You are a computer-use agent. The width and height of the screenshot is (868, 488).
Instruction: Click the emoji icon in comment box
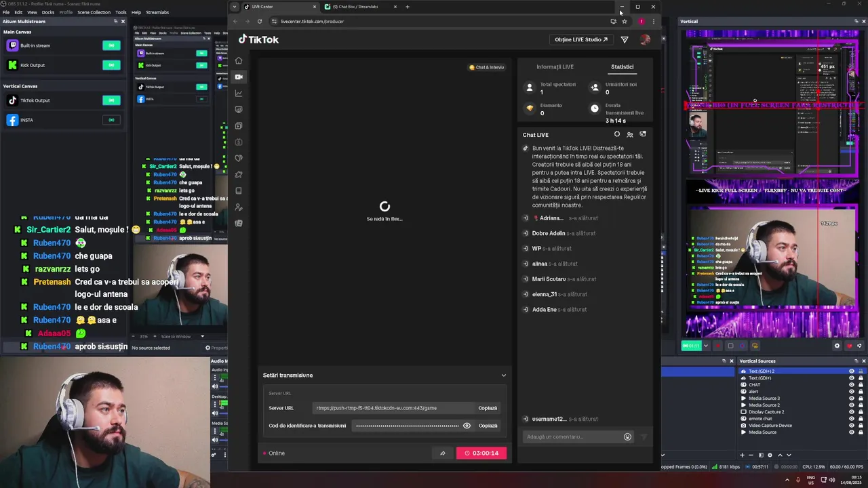pyautogui.click(x=627, y=436)
